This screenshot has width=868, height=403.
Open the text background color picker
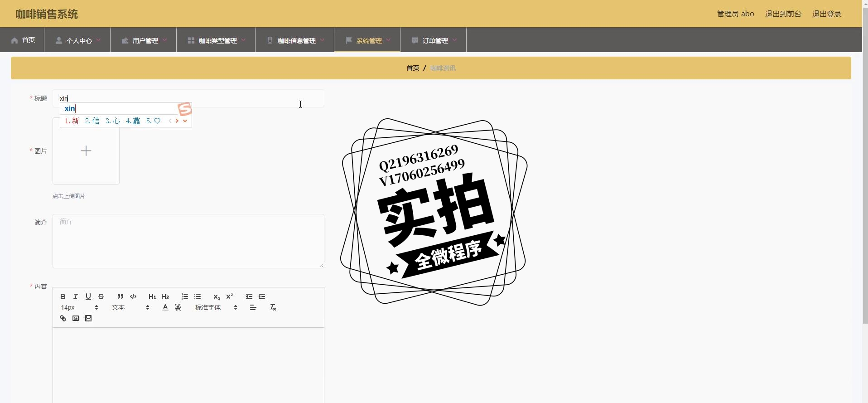(x=178, y=307)
